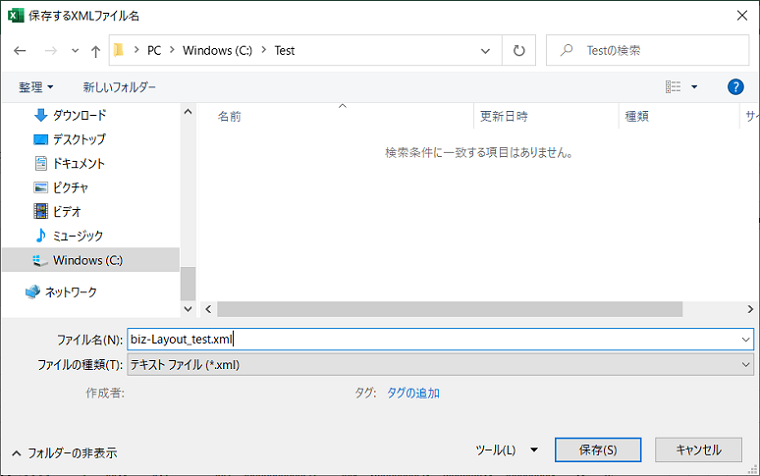Open the recent locations dropdown chevron
Image resolution: width=760 pixels, height=476 pixels.
tap(75, 50)
